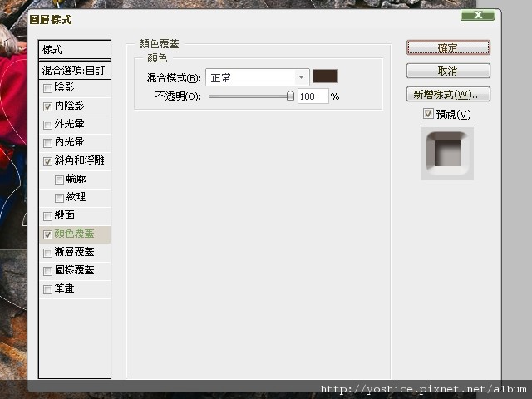Viewport: 532px width, 399px height.
Task: Uncheck the 斜角和浮雕 bevel checkbox
Action: 47,161
